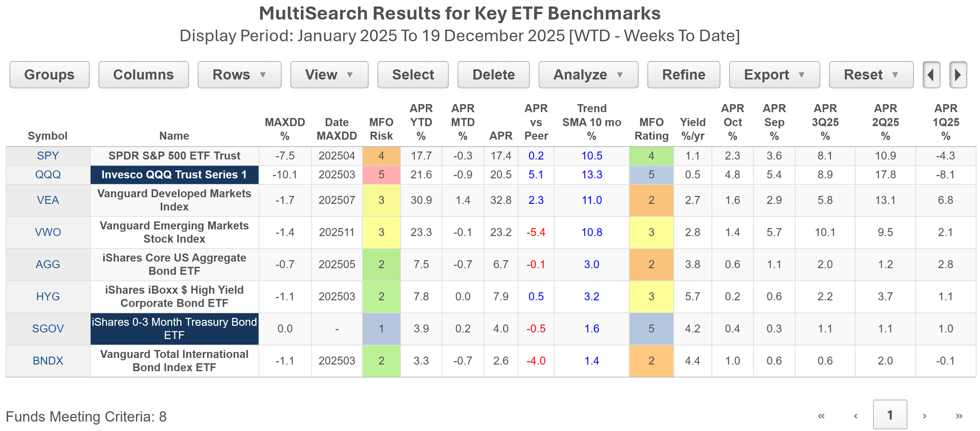Jump to the last results page
This screenshot has height=431, width=980.
point(959,415)
